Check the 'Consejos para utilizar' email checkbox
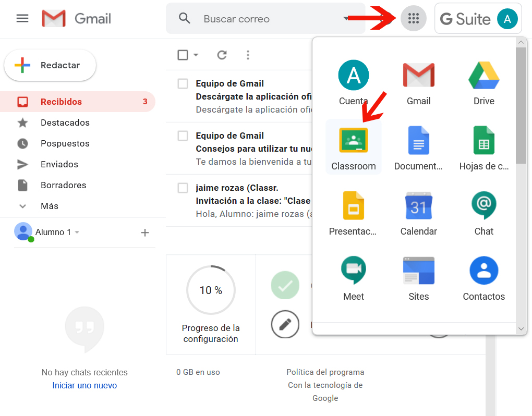Image resolution: width=532 pixels, height=416 pixels. point(183,136)
